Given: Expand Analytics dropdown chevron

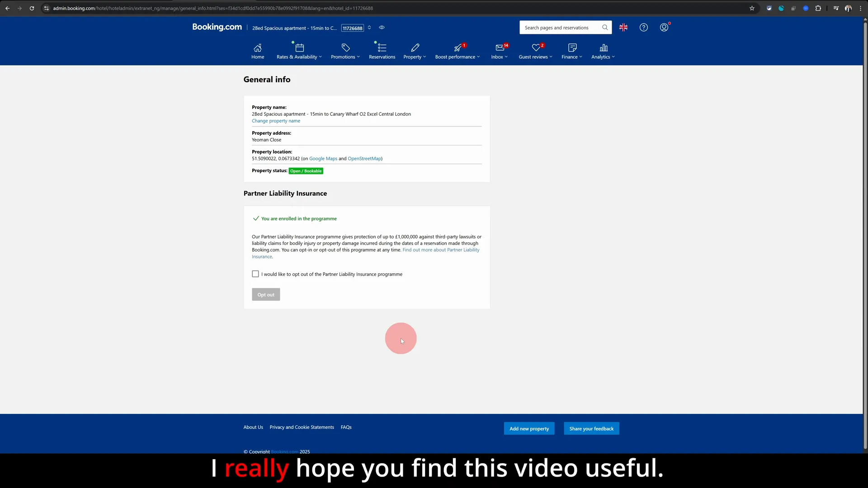Looking at the screenshot, I should point(613,57).
